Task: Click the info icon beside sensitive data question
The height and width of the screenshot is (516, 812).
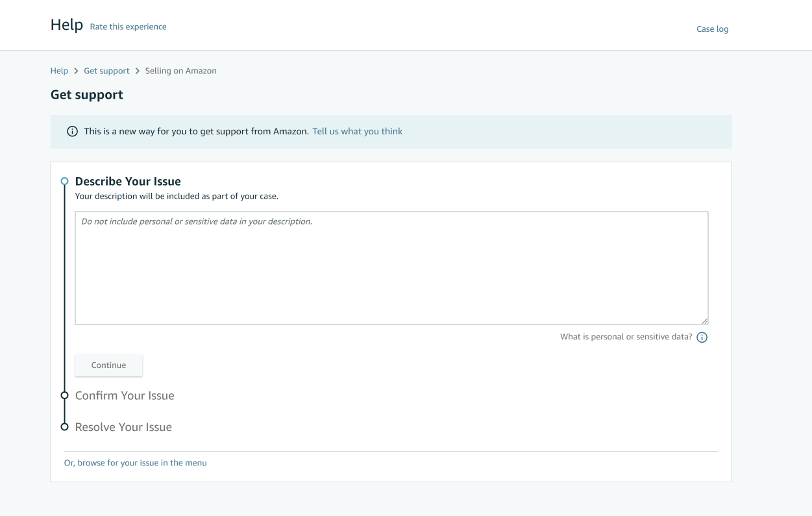Action: coord(702,338)
